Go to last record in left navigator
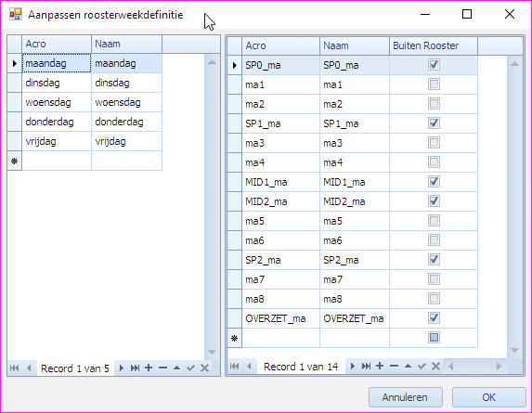 135,368
